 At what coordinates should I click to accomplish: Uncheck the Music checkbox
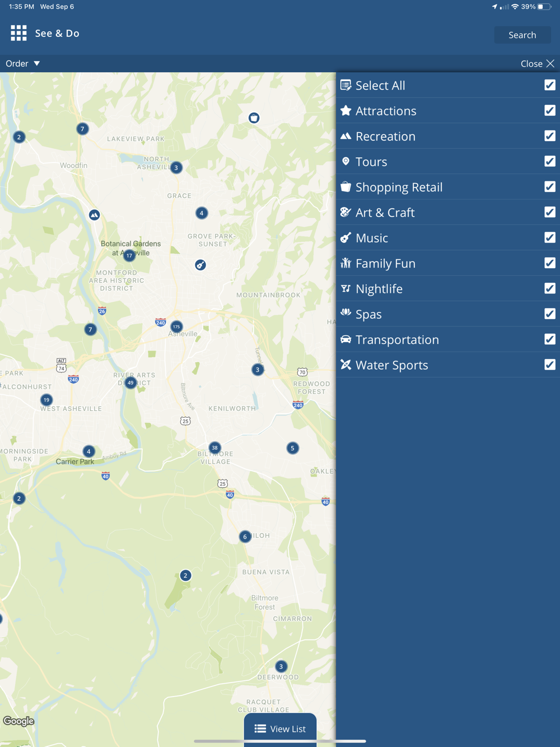[550, 237]
